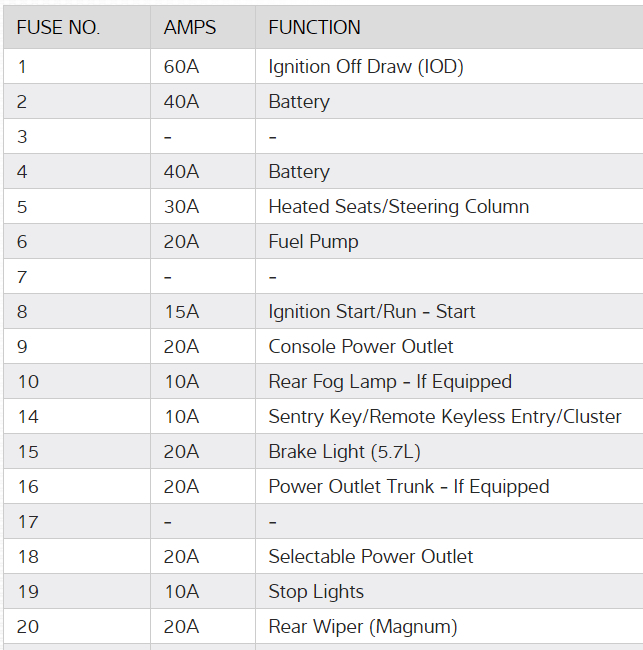The image size is (643, 650).
Task: Select the Selectable Power Outlet cell
Action: coord(370,557)
